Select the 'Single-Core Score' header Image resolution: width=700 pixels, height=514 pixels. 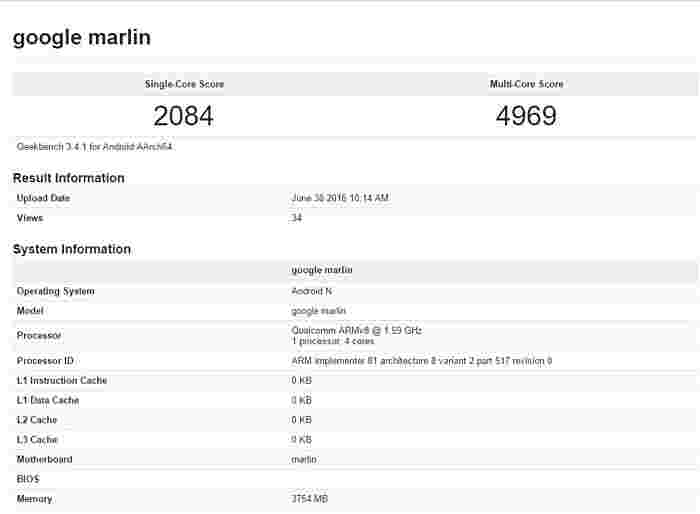[184, 84]
